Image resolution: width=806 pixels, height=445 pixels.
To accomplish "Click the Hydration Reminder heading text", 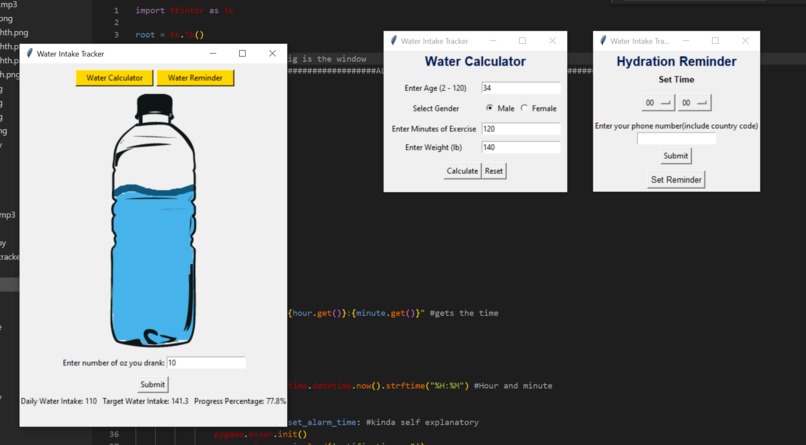I will tap(676, 62).
